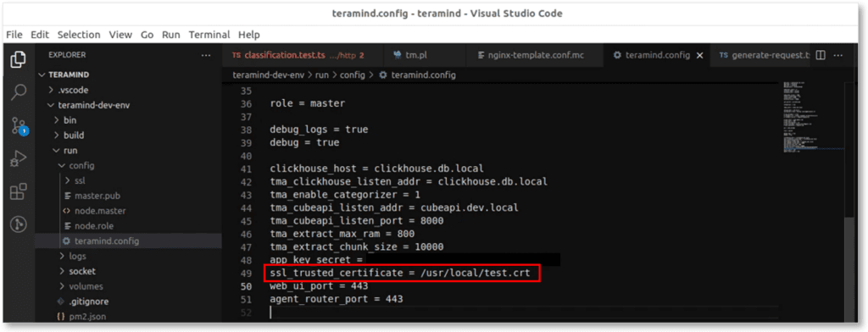
Task: Collapse the TERAMIND root folder
Action: [x=42, y=75]
